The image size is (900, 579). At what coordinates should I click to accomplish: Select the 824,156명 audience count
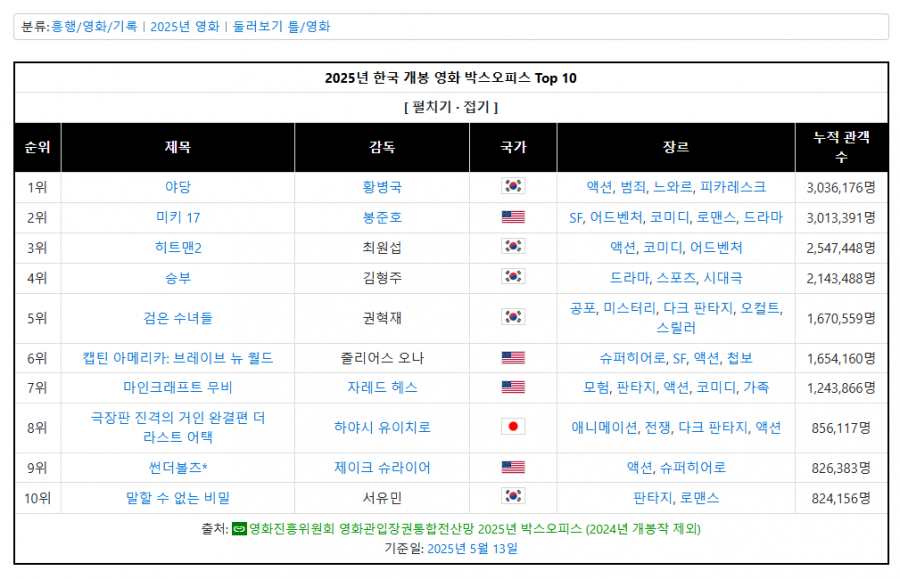pyautogui.click(x=841, y=499)
